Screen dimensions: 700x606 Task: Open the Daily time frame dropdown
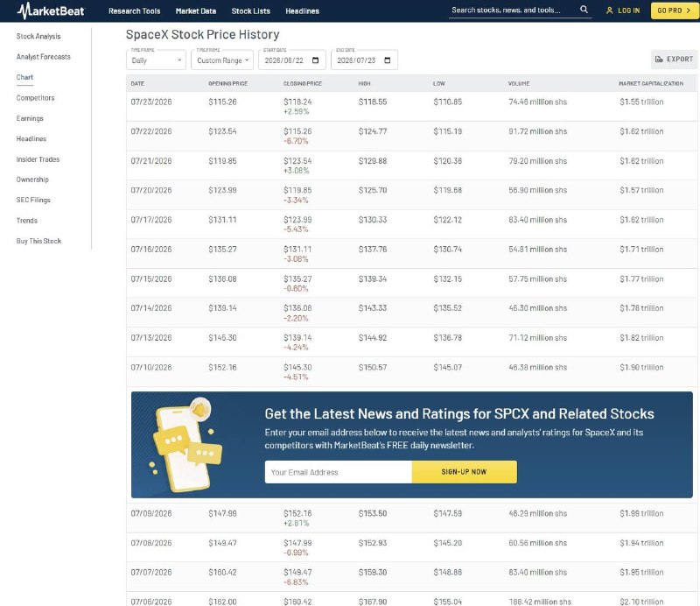pos(156,60)
